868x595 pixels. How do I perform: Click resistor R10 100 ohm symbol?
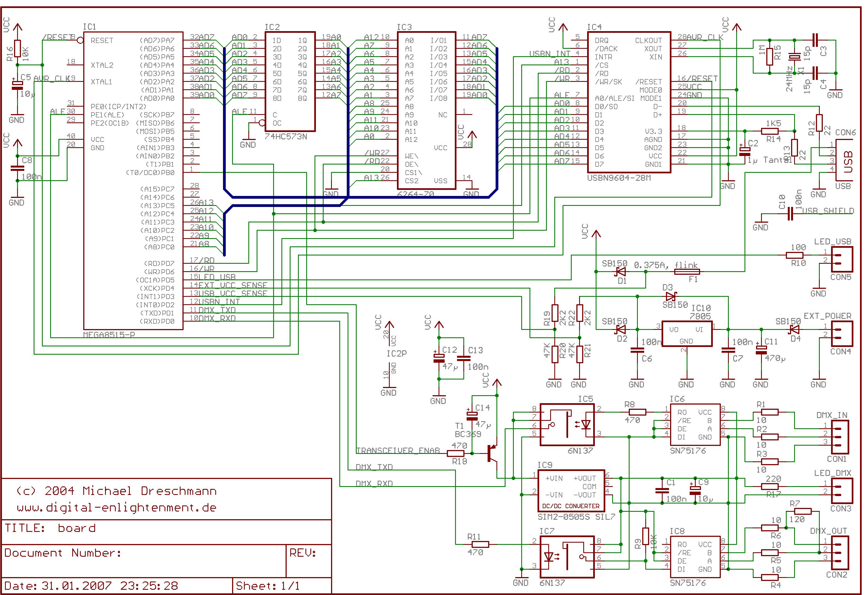(x=794, y=255)
